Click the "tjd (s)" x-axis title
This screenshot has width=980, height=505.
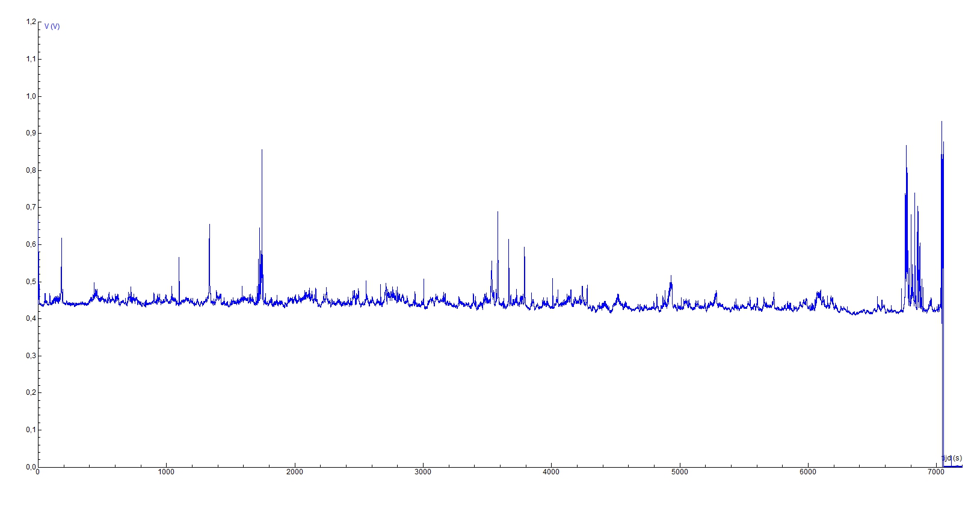(952, 458)
